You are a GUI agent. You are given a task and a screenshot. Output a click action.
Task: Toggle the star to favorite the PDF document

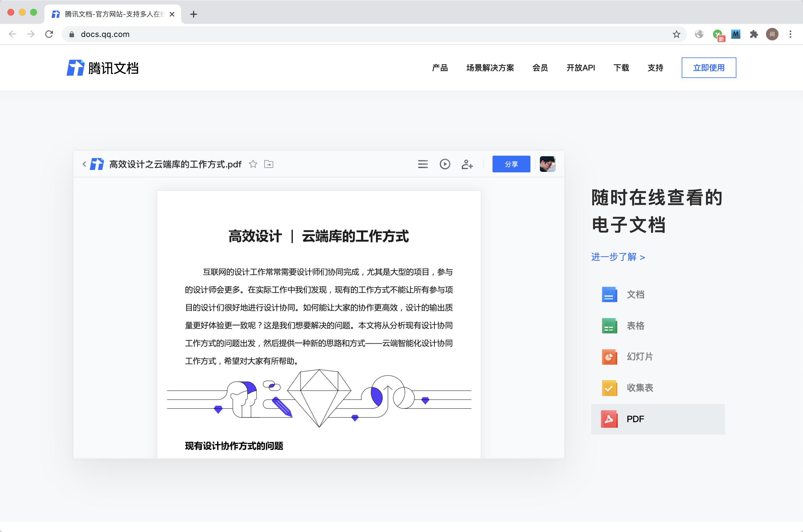click(253, 164)
